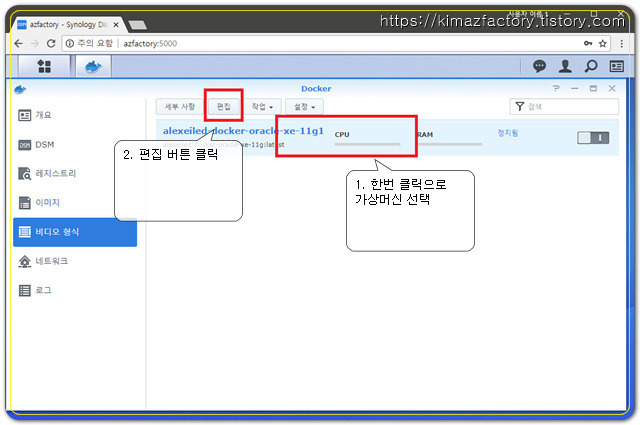Open the 로그 sidebar section
The image size is (640, 425).
tap(75, 290)
